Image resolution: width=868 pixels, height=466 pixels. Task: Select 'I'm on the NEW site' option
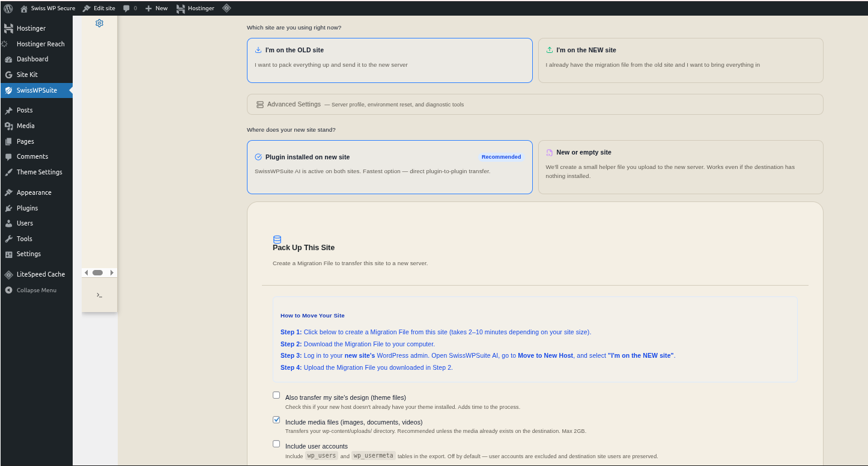tap(680, 60)
